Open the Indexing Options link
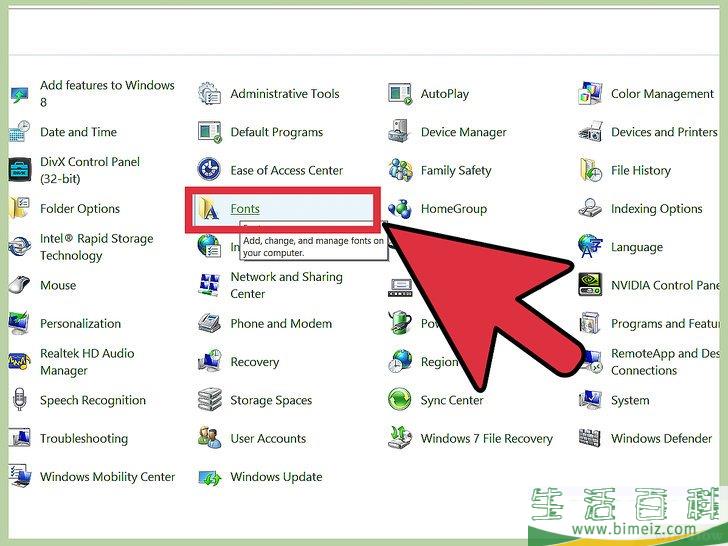Image resolution: width=728 pixels, height=546 pixels. 656,208
